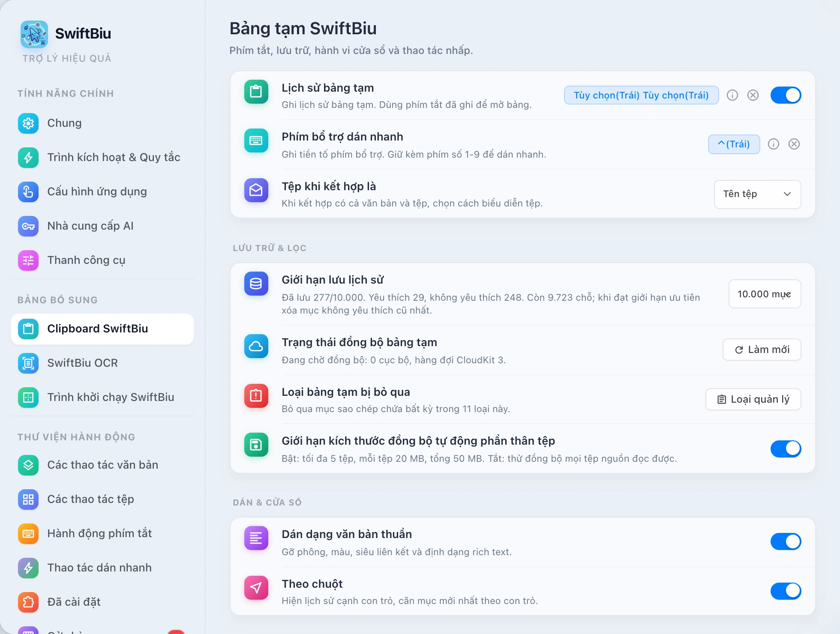Open the 10.000 mục limit selector
This screenshot has height=634, width=840.
point(765,294)
